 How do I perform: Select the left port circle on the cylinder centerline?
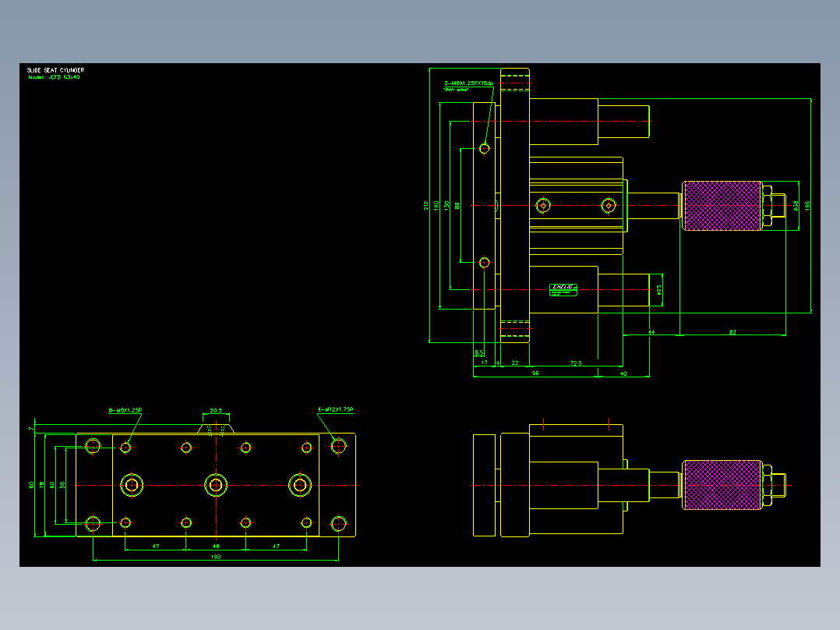543,205
